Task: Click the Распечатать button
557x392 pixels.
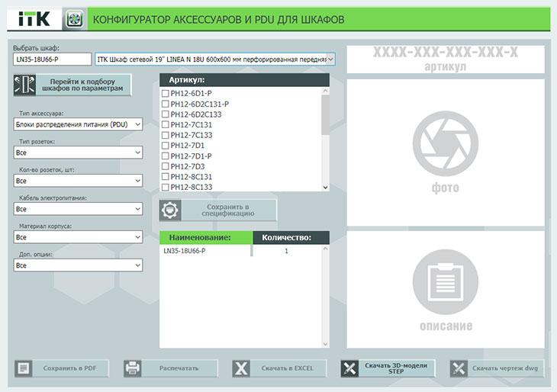Action: 170,368
